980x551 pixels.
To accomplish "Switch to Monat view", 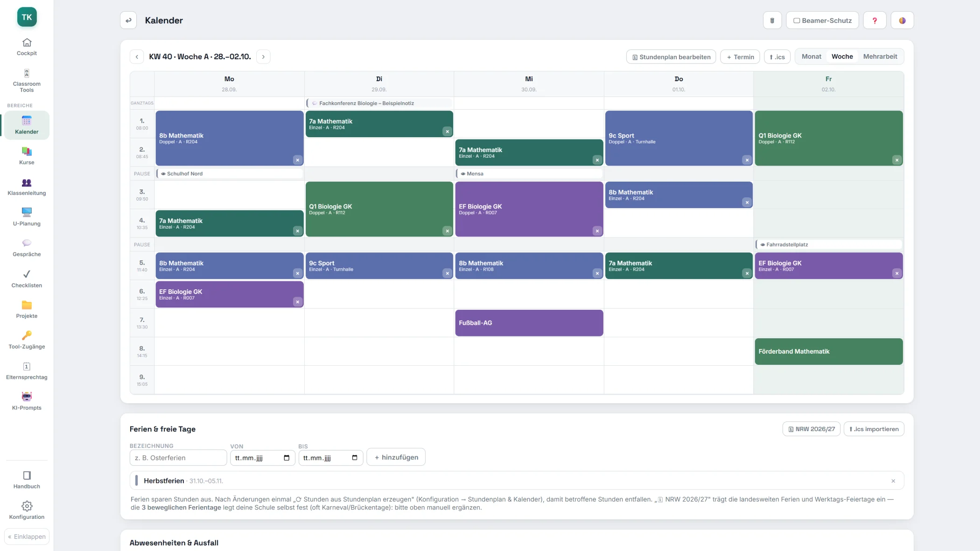I will click(811, 56).
